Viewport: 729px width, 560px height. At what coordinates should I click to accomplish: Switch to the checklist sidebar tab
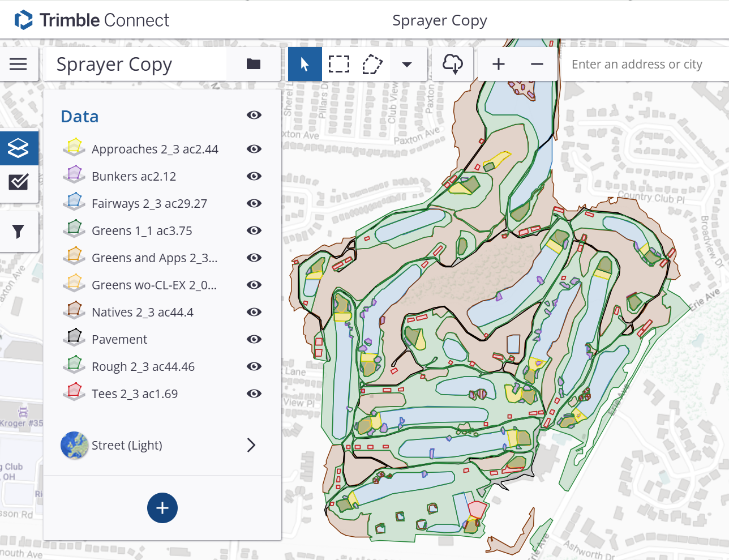point(18,182)
